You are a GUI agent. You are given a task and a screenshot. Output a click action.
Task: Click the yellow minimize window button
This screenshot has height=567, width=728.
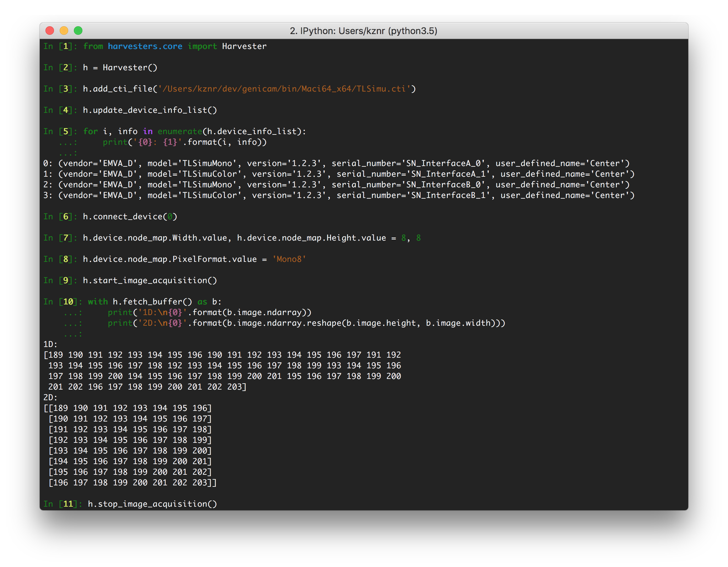pos(64,31)
